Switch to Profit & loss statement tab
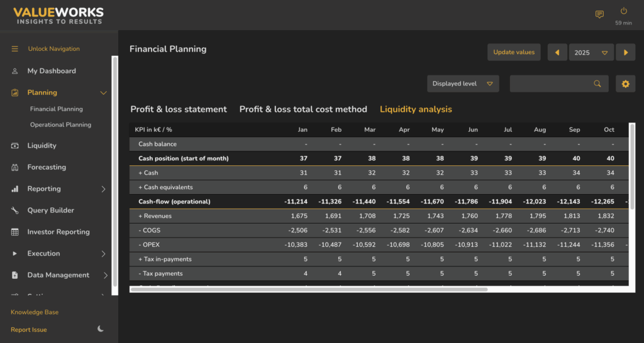The width and height of the screenshot is (644, 343). click(179, 109)
